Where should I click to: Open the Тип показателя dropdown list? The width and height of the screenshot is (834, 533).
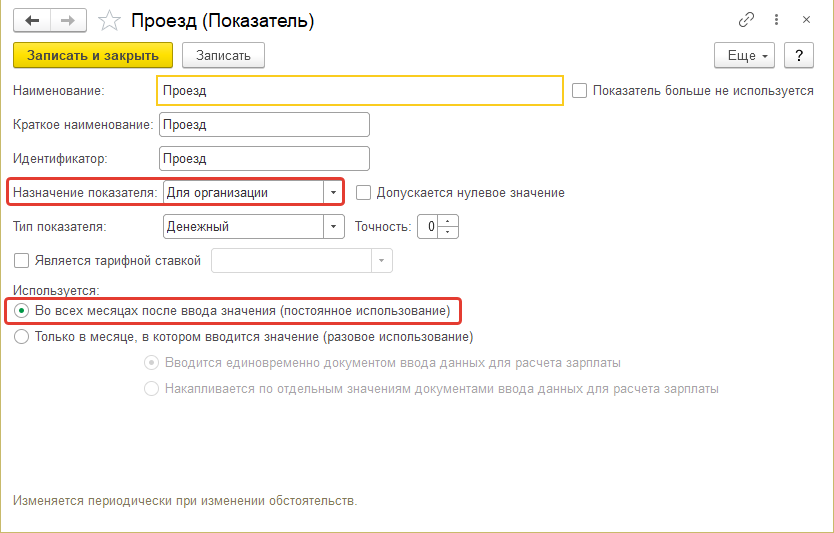(x=334, y=227)
